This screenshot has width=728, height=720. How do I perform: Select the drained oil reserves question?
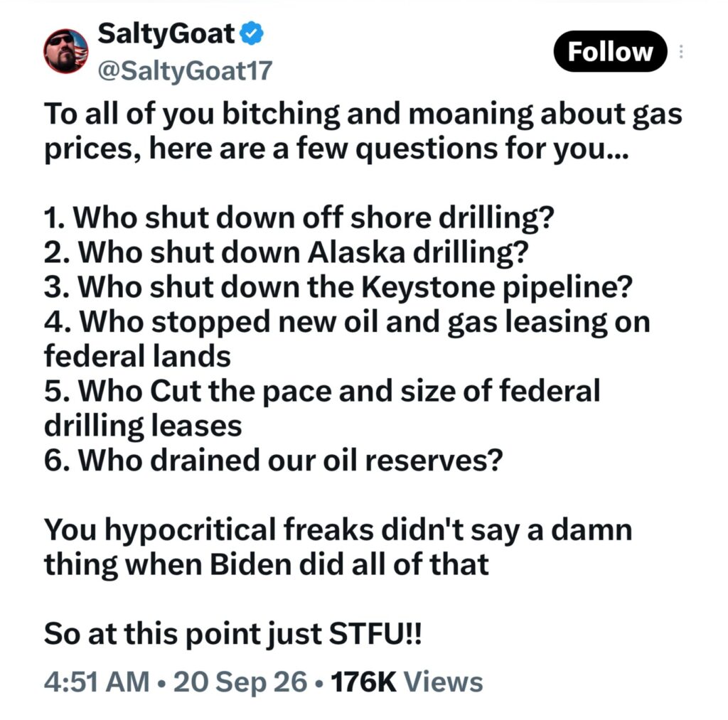(274, 460)
